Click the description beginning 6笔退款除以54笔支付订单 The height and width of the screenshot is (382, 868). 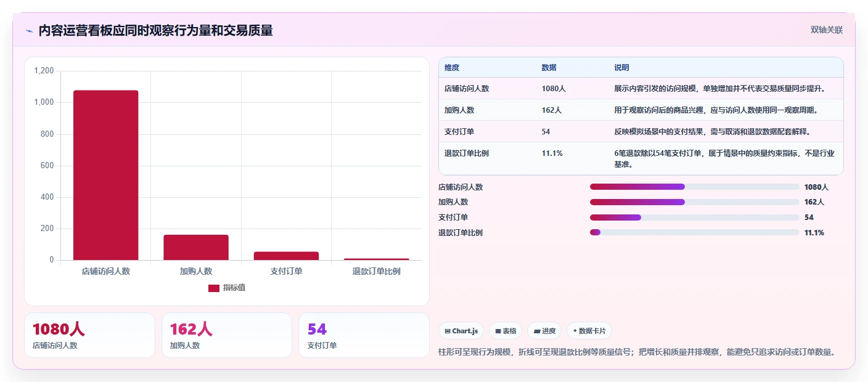point(724,159)
